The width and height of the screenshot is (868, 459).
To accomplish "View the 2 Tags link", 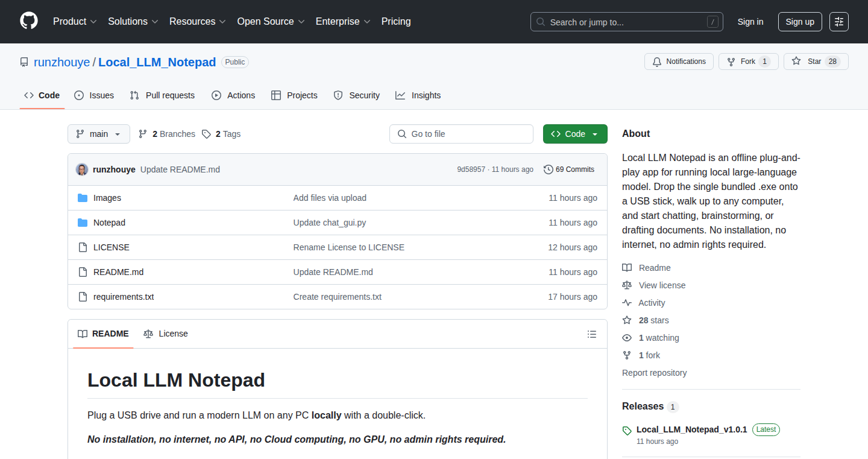I will point(221,134).
